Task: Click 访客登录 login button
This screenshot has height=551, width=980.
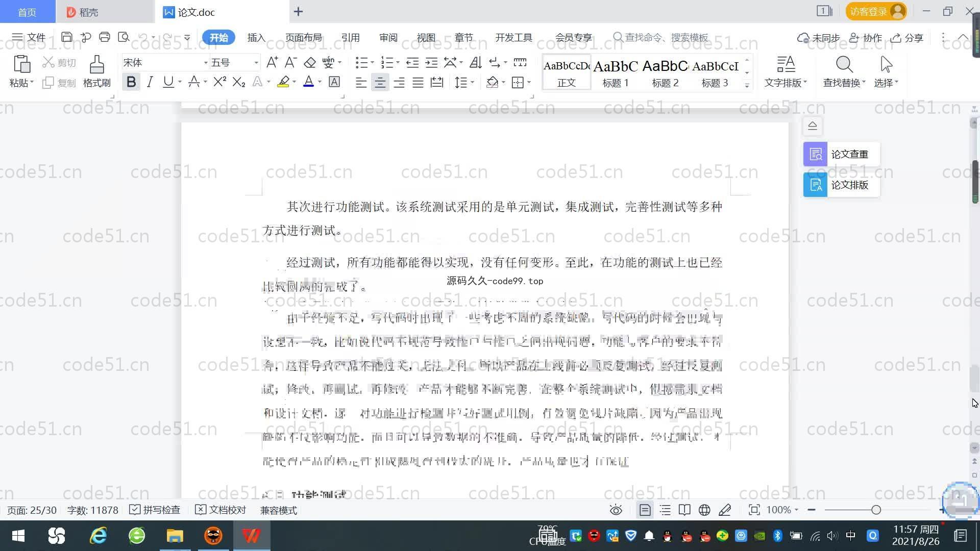Action: 876,11
